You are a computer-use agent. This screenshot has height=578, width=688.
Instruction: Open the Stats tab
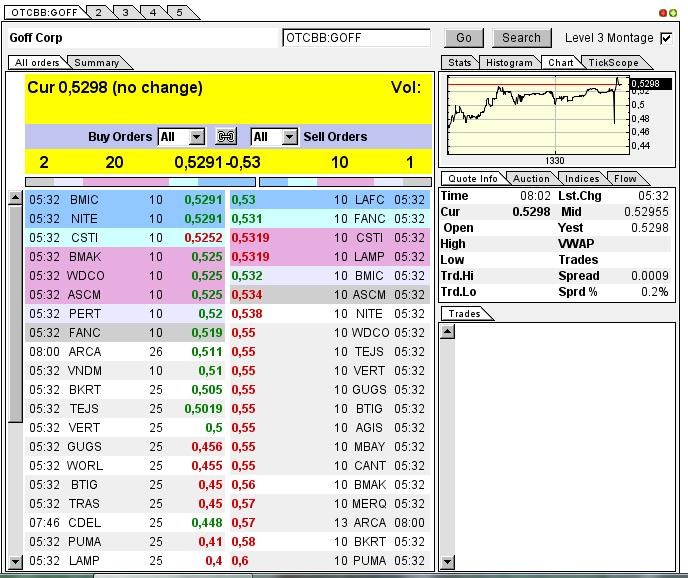[x=459, y=62]
